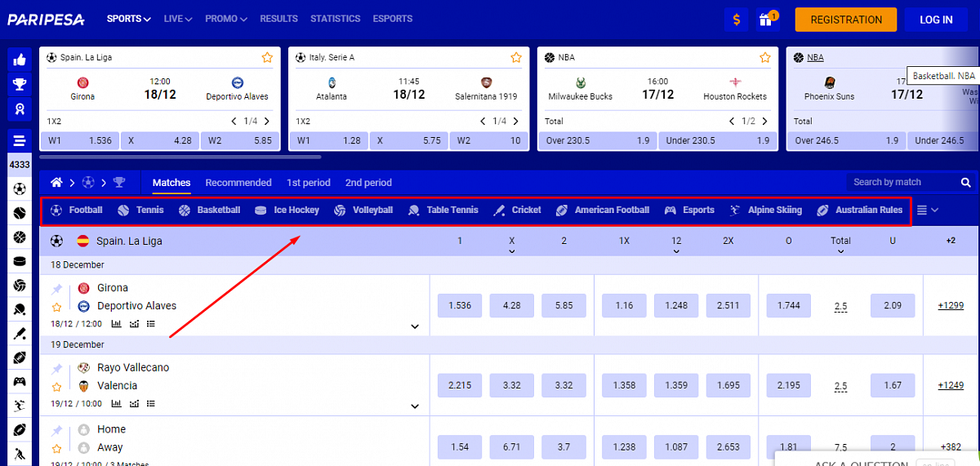Screen dimensions: 980x466
Task: Select Alpine Skiing in sports bar
Action: pyautogui.click(x=766, y=210)
